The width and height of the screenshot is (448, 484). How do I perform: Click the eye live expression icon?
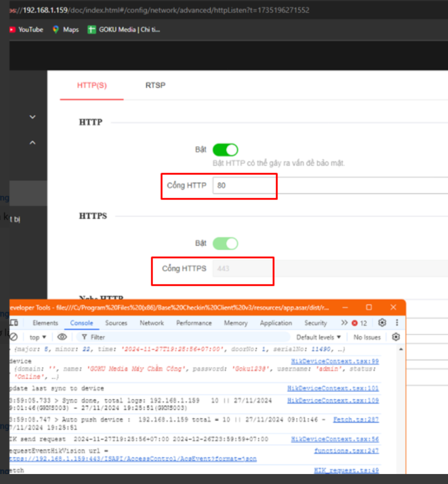pos(62,337)
